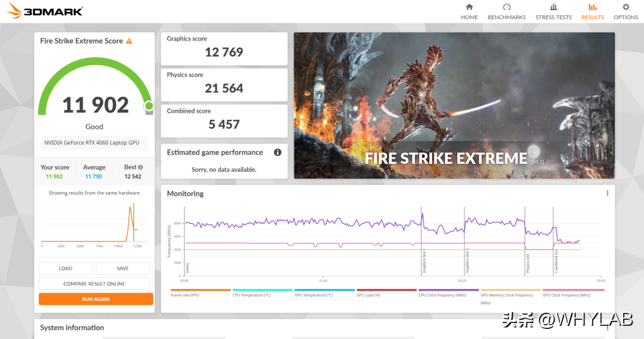Click 'Sorry, no data available.' message
644x339 pixels.
(224, 169)
